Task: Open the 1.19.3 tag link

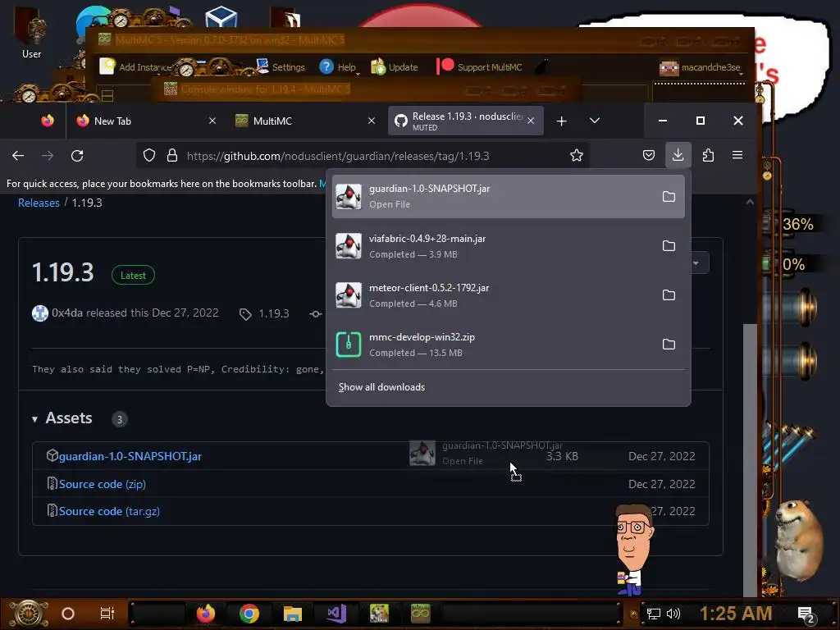Action: coord(273,313)
